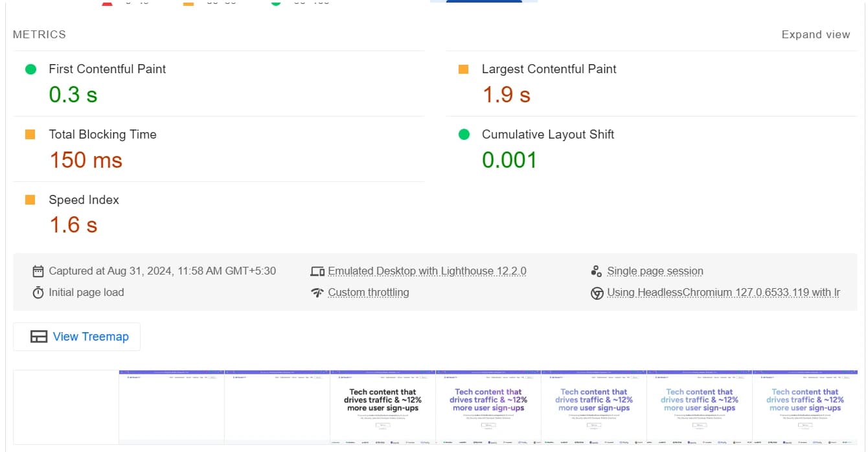
Task: Click the Largest Contentful Paint label
Action: pyautogui.click(x=549, y=69)
